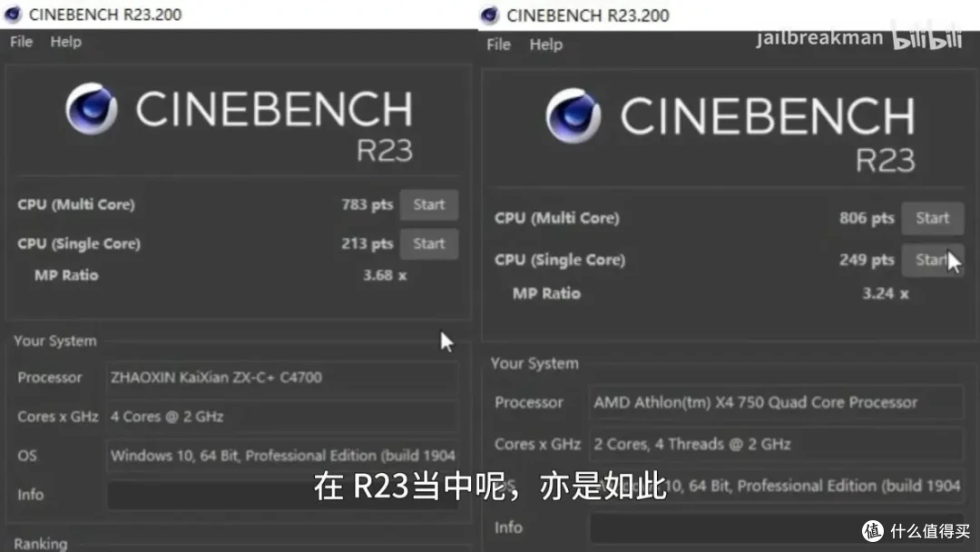Click the empty Info field in right window
Screen dimensions: 980x552
click(776, 528)
